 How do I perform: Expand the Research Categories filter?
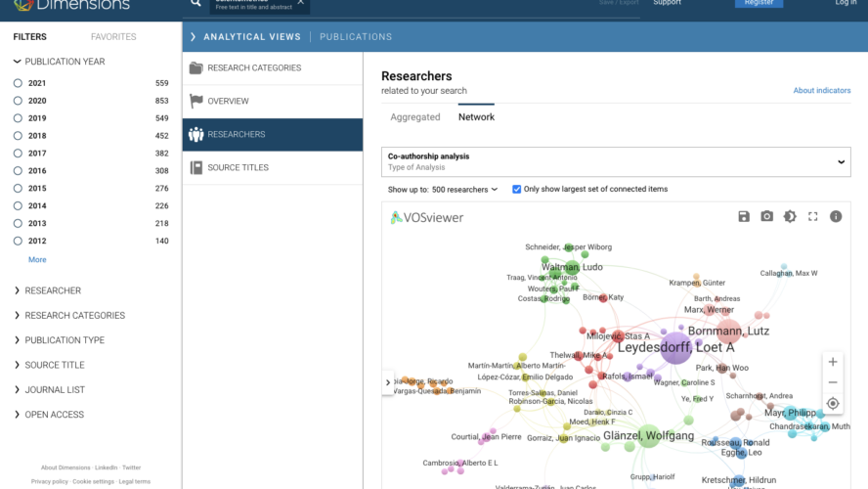tap(74, 315)
